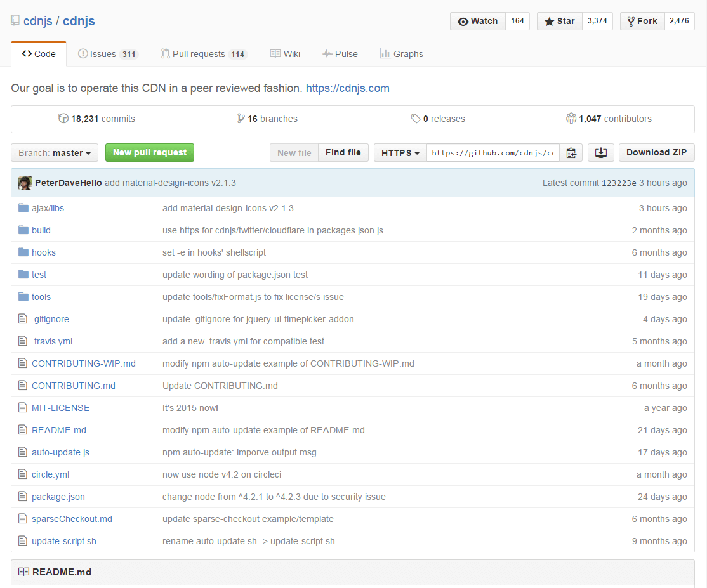View the 2,476 forks count

click(x=679, y=21)
